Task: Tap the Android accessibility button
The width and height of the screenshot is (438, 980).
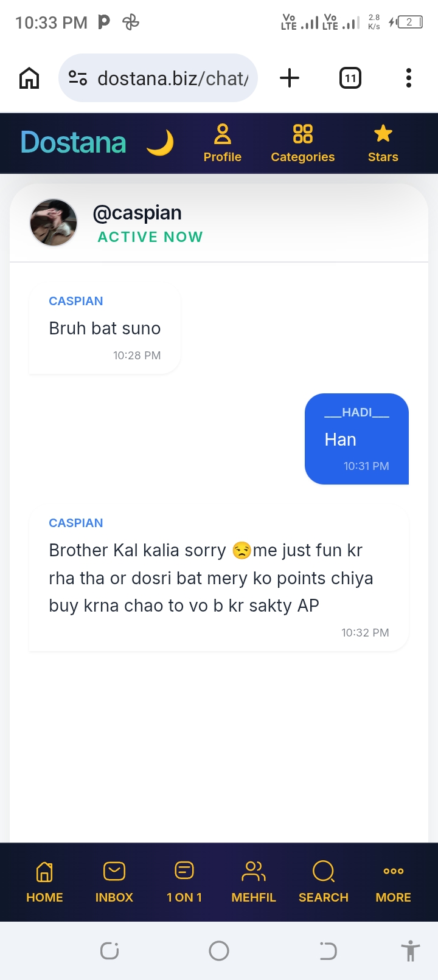Action: [x=411, y=950]
